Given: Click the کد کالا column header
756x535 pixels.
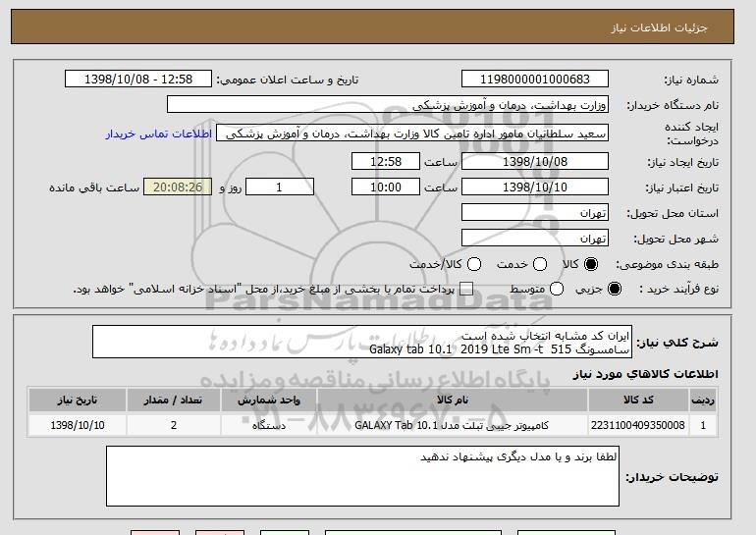Looking at the screenshot, I should (x=638, y=401).
